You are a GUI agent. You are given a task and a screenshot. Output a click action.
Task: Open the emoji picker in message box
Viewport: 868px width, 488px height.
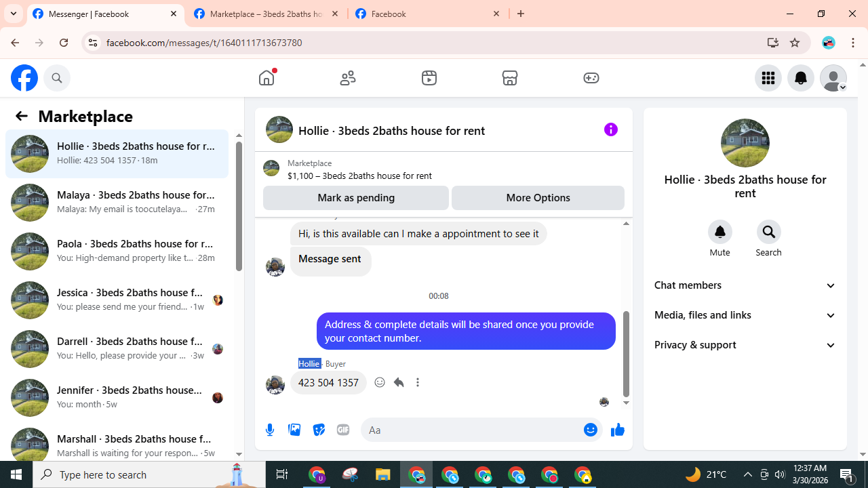[591, 430]
